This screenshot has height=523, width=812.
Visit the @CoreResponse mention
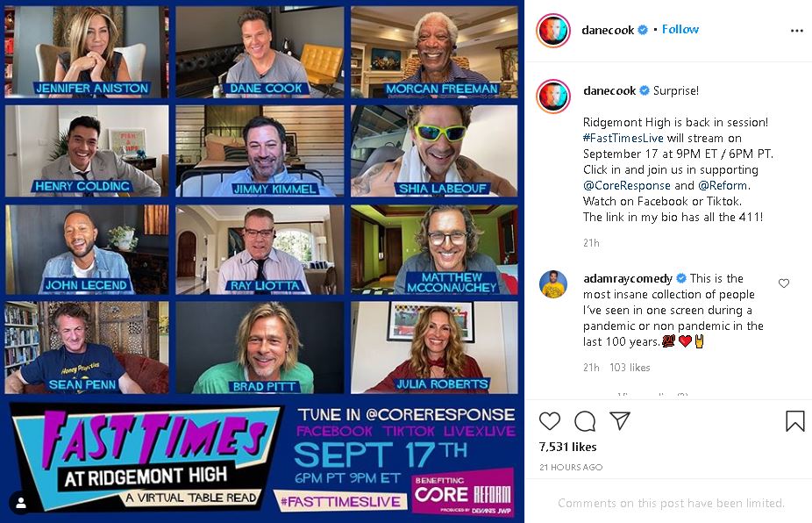[627, 185]
